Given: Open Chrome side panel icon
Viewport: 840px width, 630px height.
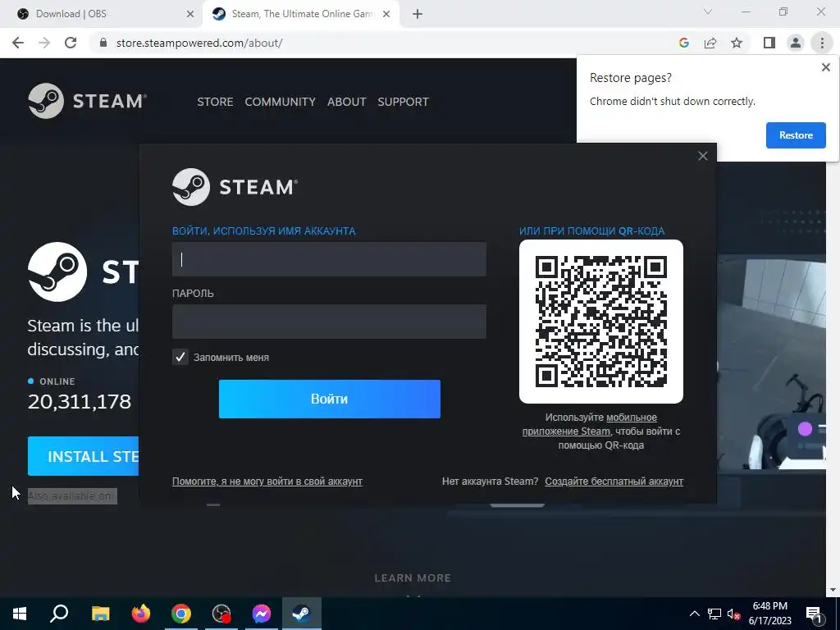Looking at the screenshot, I should tap(769, 43).
